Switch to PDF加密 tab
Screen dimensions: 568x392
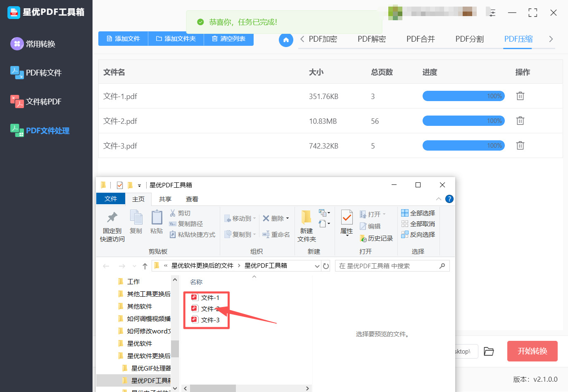pyautogui.click(x=323, y=39)
